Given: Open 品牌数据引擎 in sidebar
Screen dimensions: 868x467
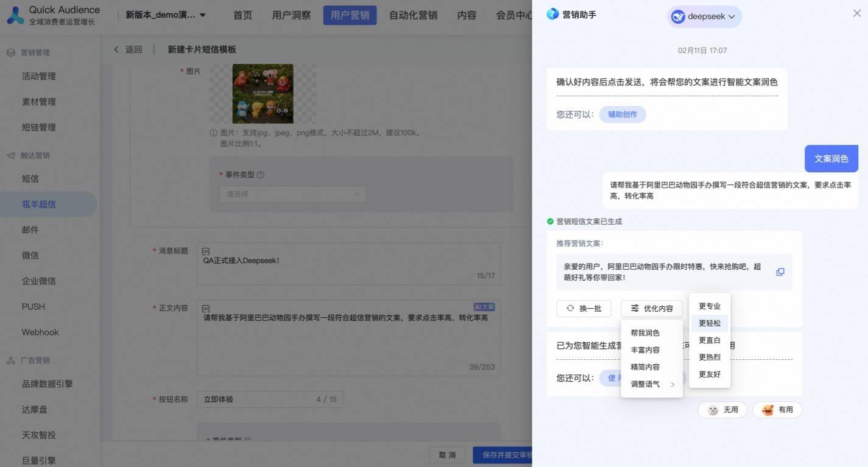Looking at the screenshot, I should pos(49,384).
